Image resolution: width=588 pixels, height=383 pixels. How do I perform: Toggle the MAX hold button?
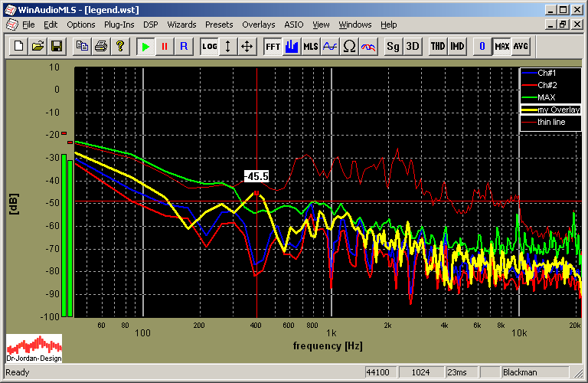[502, 46]
